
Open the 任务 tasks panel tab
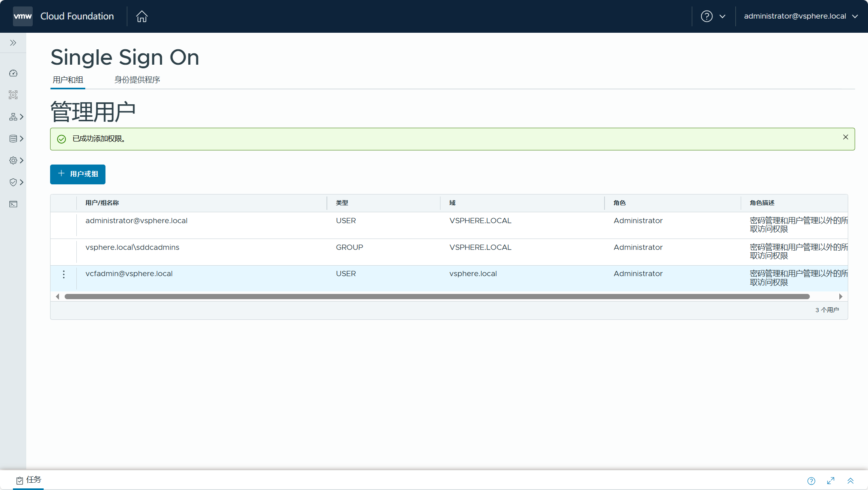coord(28,480)
